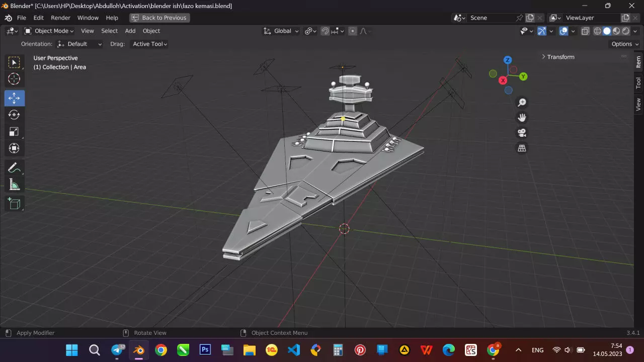Open Photoshop from the taskbar
The width and height of the screenshot is (644, 362).
tap(205, 349)
